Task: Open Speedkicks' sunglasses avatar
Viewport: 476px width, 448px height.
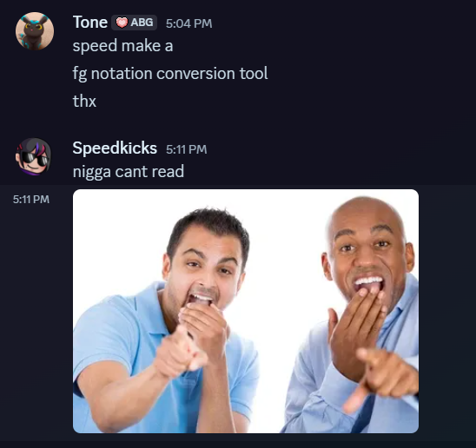Action: [x=34, y=157]
